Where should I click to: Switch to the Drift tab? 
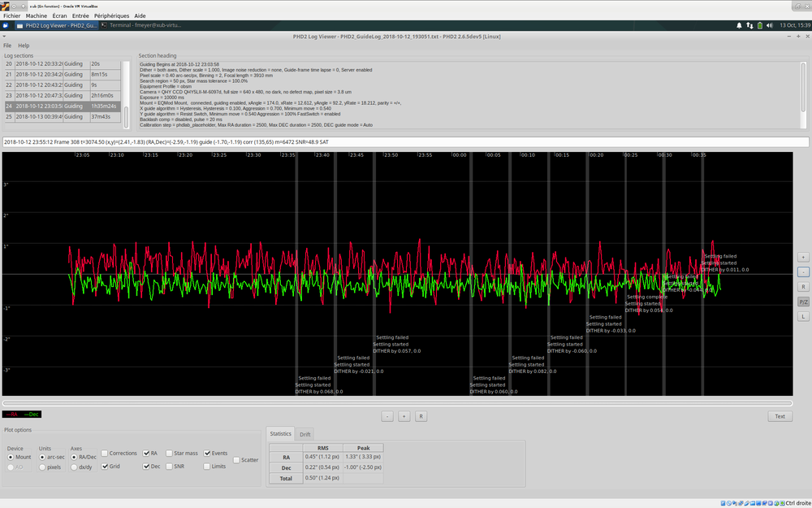[x=305, y=434]
